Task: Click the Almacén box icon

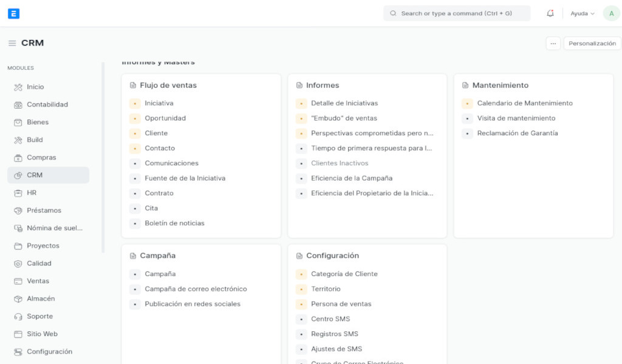Action: click(x=18, y=299)
